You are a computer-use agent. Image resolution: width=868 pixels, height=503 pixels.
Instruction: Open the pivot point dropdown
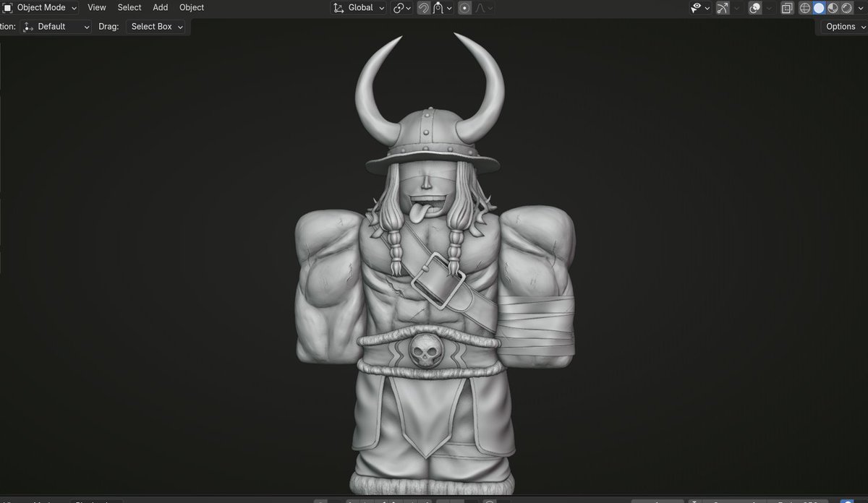pos(402,7)
